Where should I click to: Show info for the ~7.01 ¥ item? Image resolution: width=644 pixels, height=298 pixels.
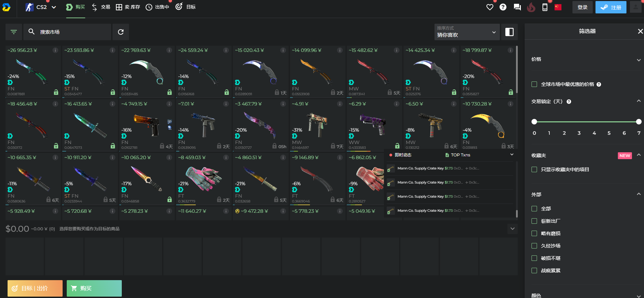click(x=226, y=104)
